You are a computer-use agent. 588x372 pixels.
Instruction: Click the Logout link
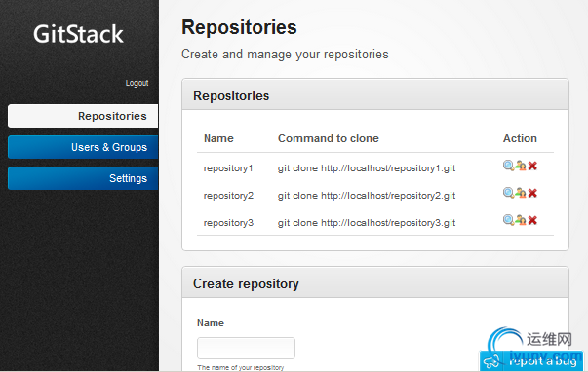pos(137,83)
